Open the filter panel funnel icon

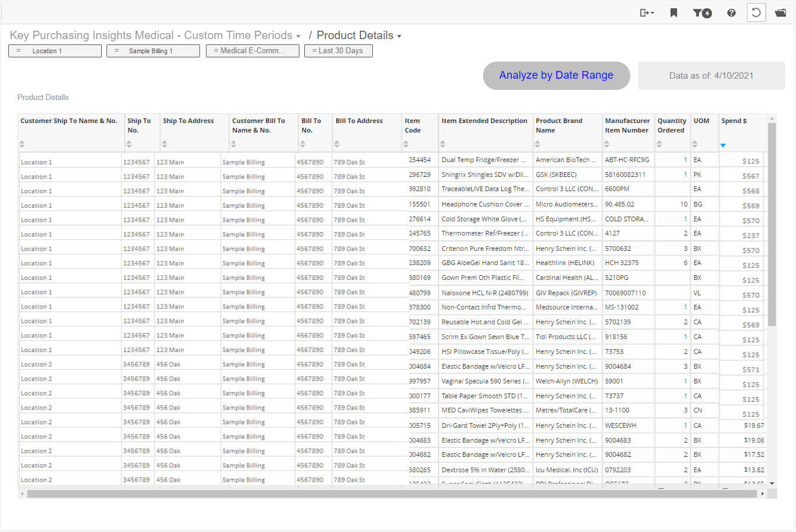(701, 12)
